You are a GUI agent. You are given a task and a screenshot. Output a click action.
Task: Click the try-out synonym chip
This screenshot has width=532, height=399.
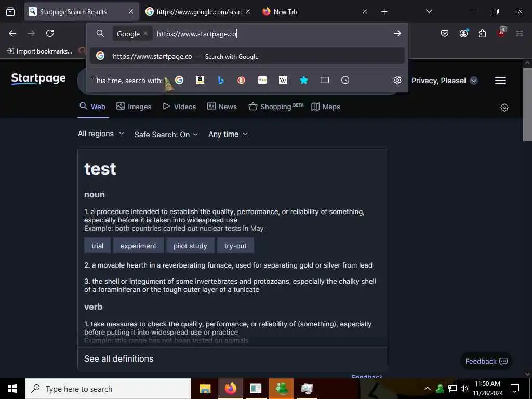point(235,246)
